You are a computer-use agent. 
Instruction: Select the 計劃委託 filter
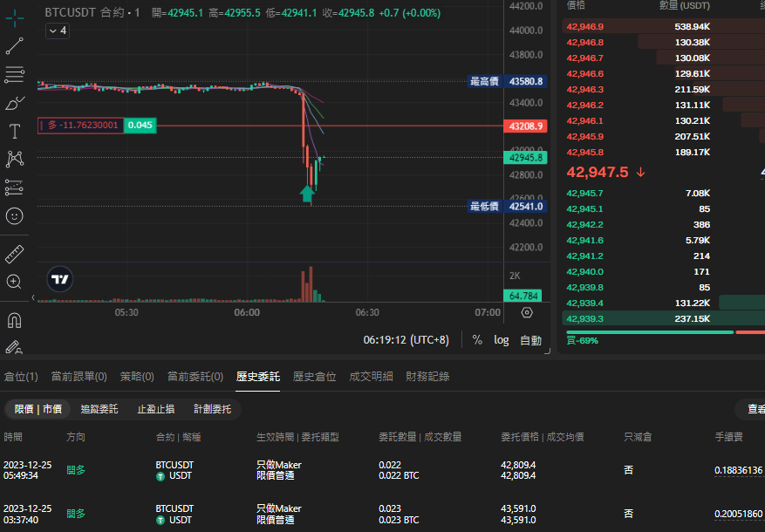(x=212, y=409)
